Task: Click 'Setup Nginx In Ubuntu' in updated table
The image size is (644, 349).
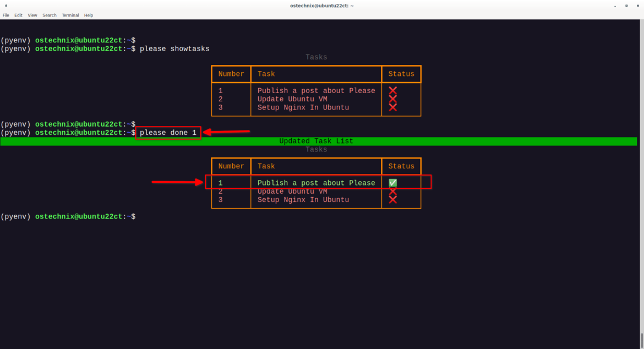Action: (303, 200)
